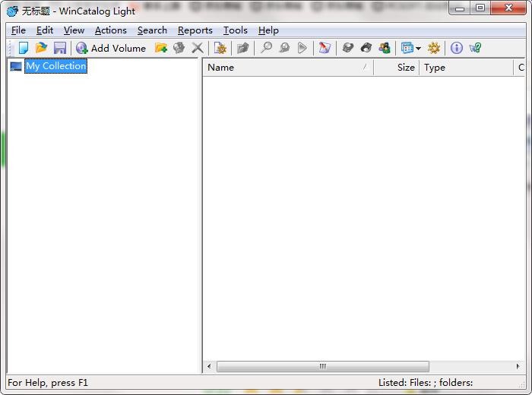Click the My Collection computer icon
Viewport: 532px width, 395px height.
16,66
